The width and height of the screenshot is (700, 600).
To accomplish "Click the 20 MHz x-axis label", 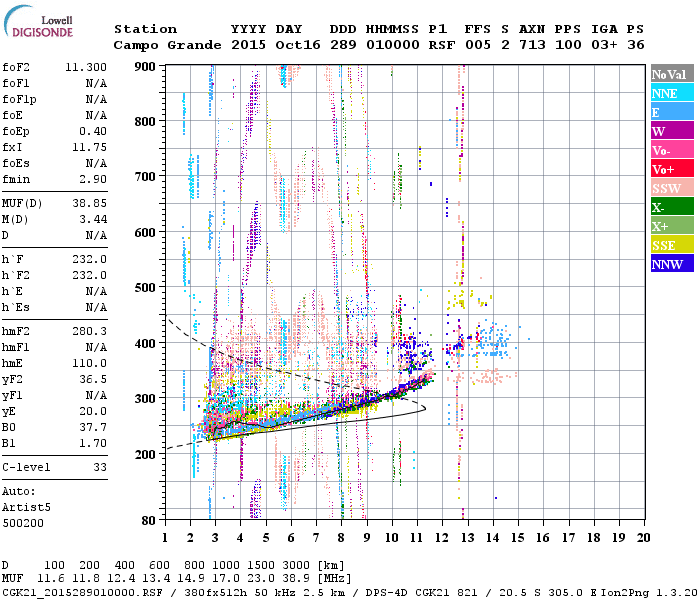I will pyautogui.click(x=643, y=538).
